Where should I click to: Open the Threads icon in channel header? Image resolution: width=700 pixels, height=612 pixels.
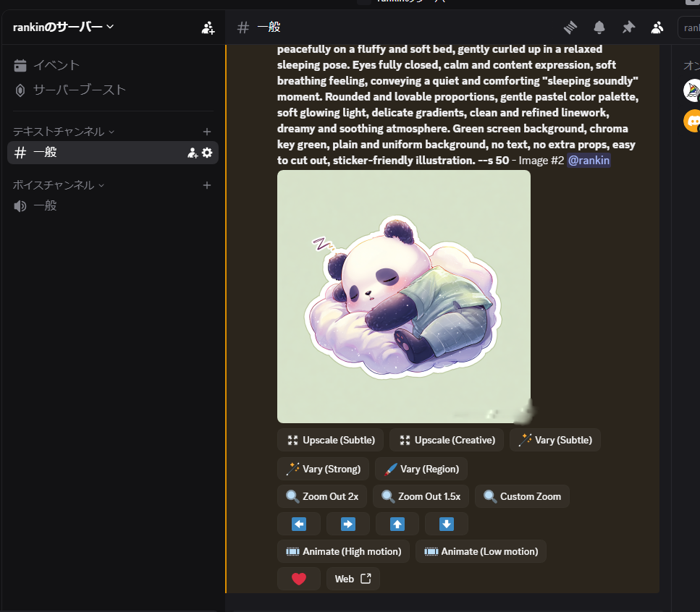pos(570,27)
